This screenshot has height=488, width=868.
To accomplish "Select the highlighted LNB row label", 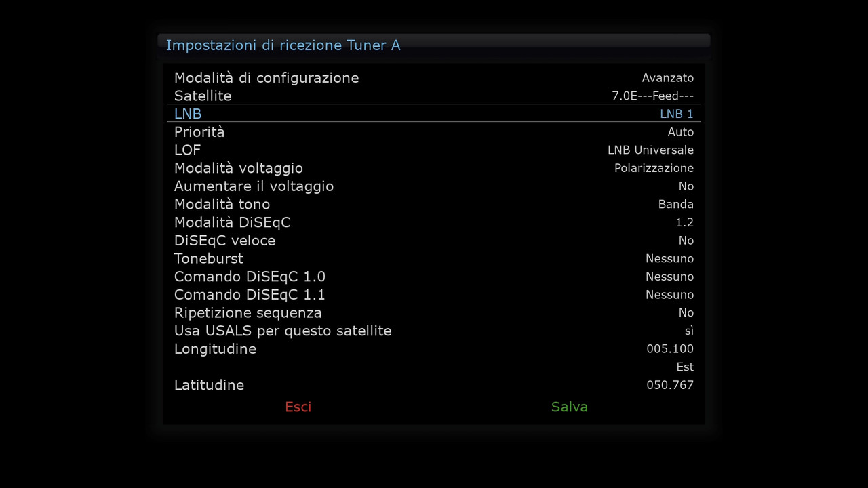I will (x=188, y=114).
